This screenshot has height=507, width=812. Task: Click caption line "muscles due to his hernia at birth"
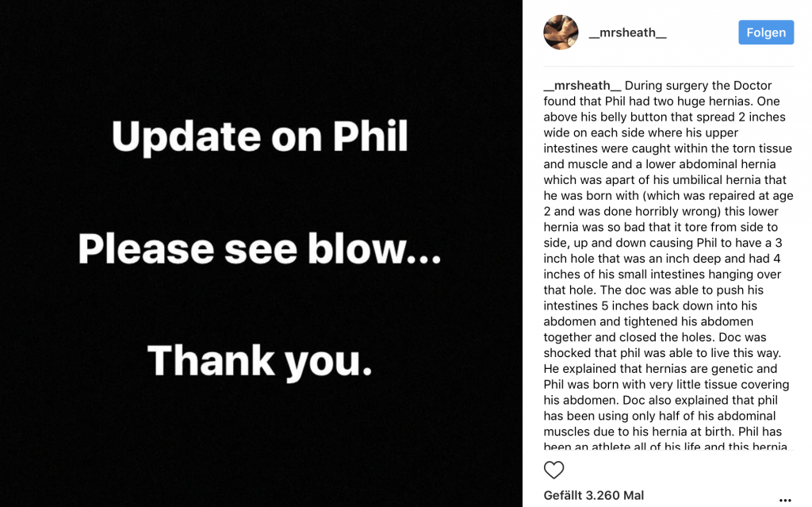pyautogui.click(x=662, y=432)
